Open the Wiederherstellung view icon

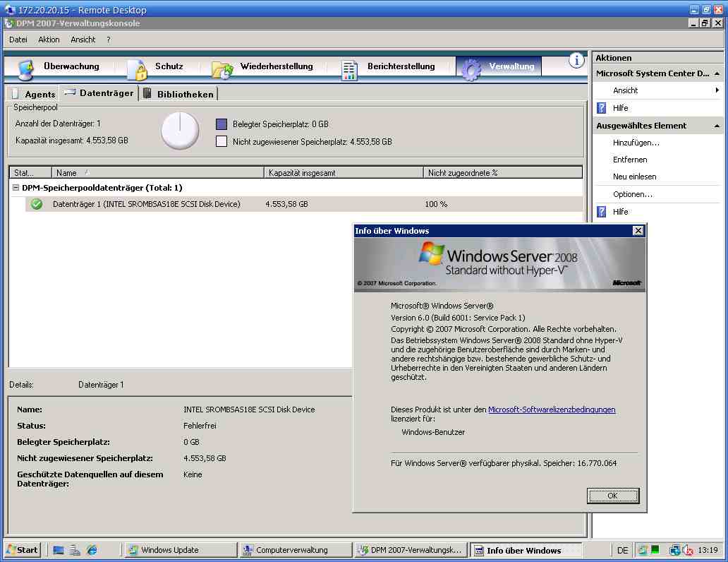tap(222, 66)
